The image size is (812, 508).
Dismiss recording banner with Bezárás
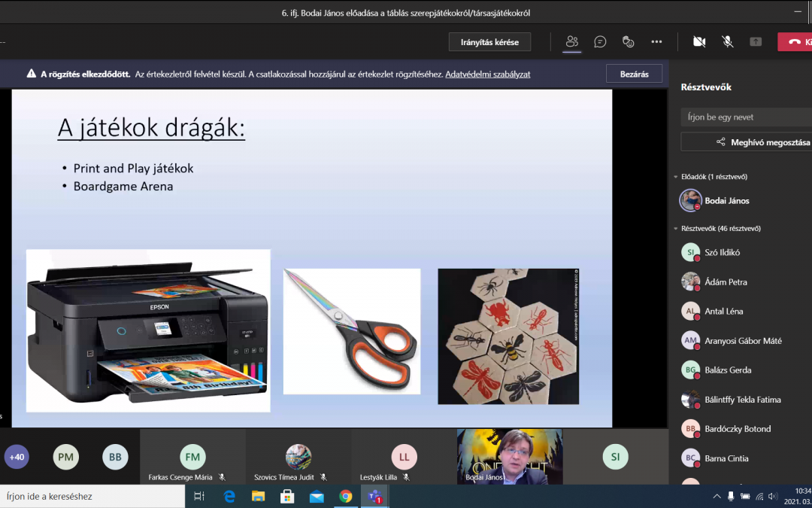tap(635, 74)
